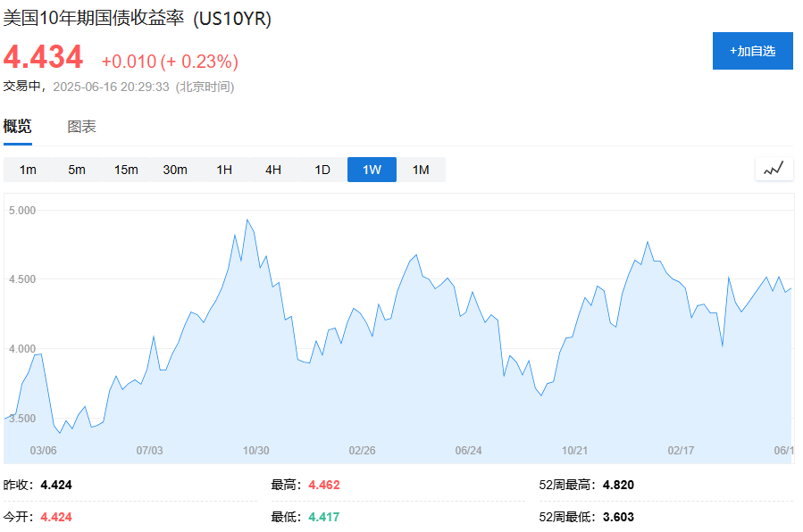Click the 最低 value 4.417
803x532 pixels.
[324, 517]
